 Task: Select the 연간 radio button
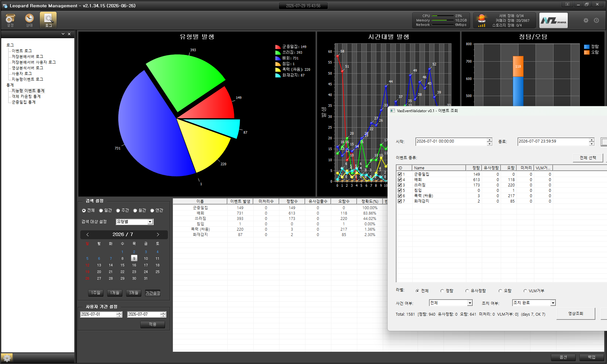[x=152, y=210]
